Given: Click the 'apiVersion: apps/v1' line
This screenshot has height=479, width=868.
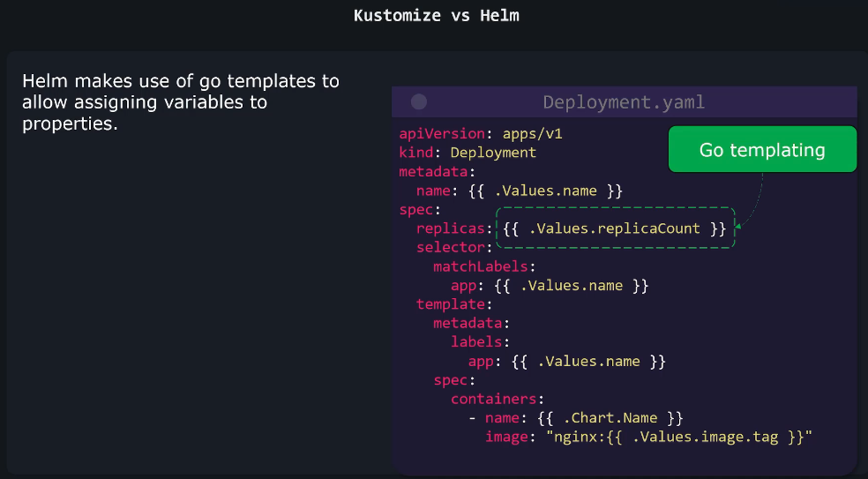Looking at the screenshot, I should tap(481, 134).
